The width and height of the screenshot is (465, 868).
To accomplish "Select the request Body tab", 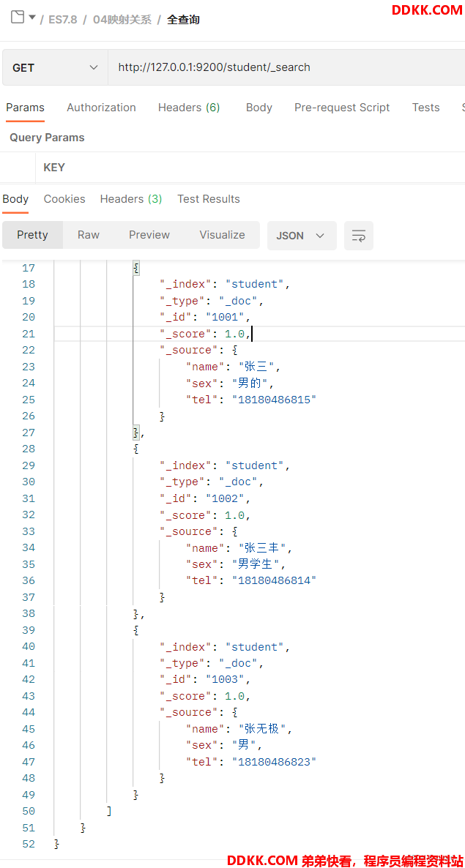I will pyautogui.click(x=259, y=108).
